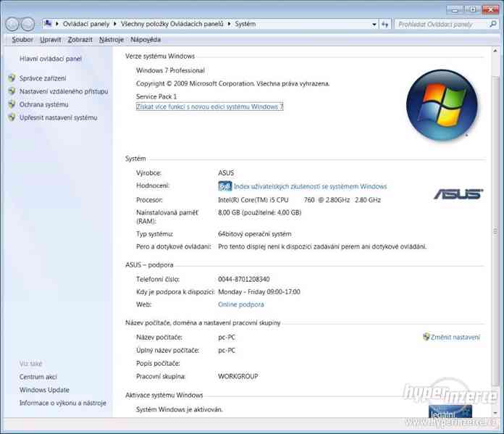Click the phone number 0044-8701208340

pyautogui.click(x=243, y=279)
